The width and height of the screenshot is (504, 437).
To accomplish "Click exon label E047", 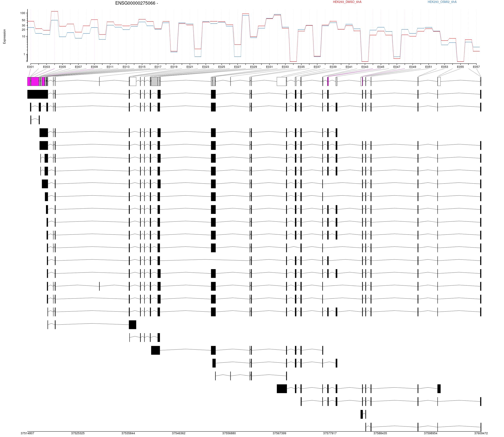I will 397,67.
